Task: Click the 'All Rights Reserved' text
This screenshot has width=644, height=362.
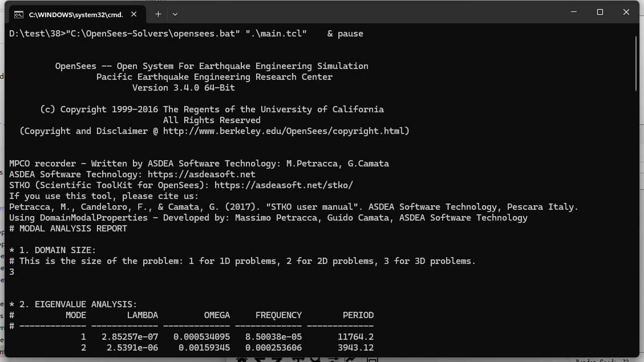Action: point(212,120)
